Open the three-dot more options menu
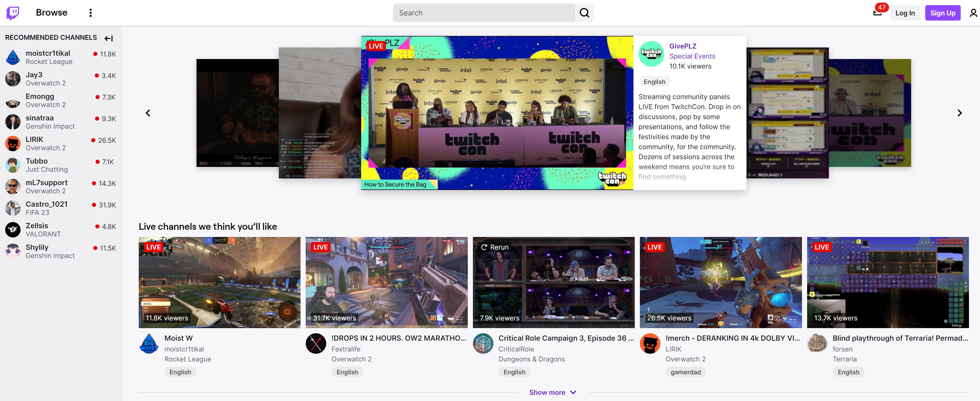The image size is (980, 401). [x=90, y=13]
